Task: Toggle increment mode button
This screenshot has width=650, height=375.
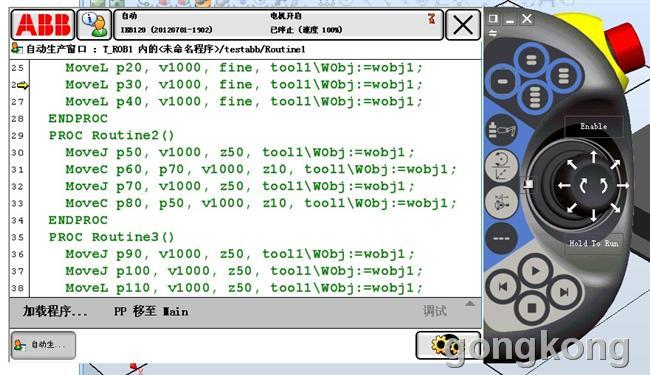Action: [x=502, y=238]
